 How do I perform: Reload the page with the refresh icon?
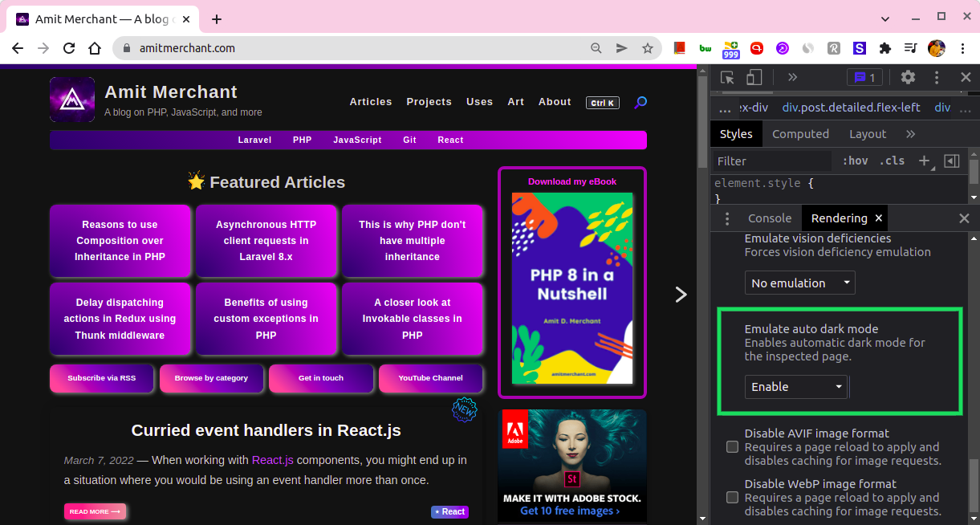[69, 48]
